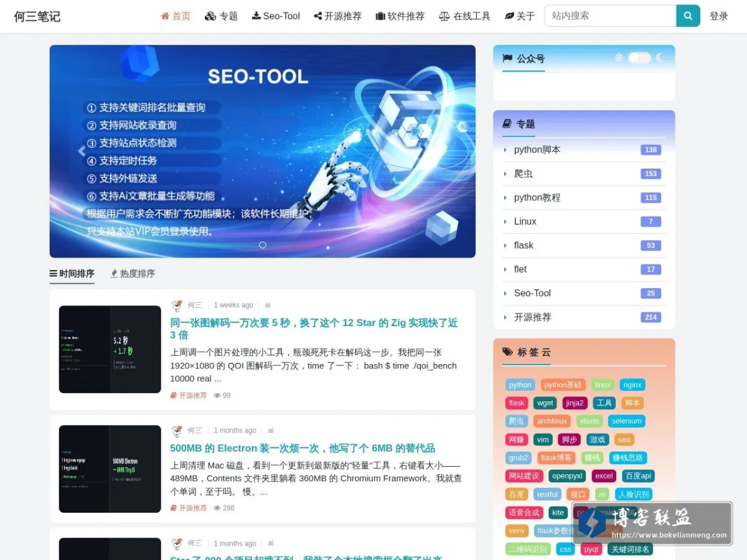This screenshot has width=747, height=560.
Task: Open the 500MB Electron post title
Action: 303,448
